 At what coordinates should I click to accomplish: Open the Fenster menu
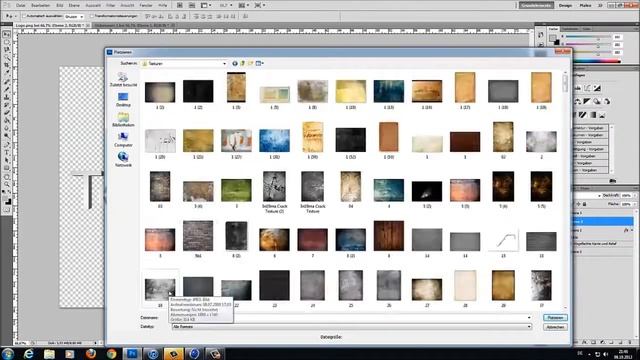pyautogui.click(x=146, y=5)
